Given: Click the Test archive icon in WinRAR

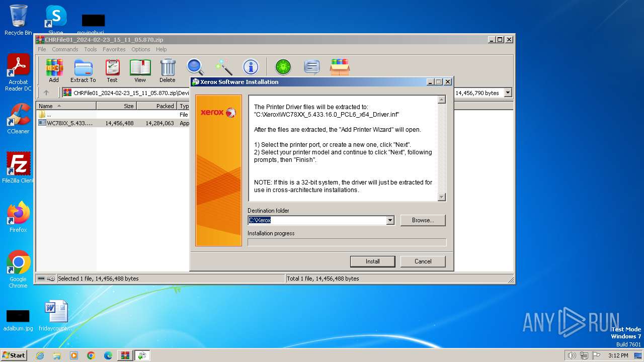Looking at the screenshot, I should click(x=112, y=70).
